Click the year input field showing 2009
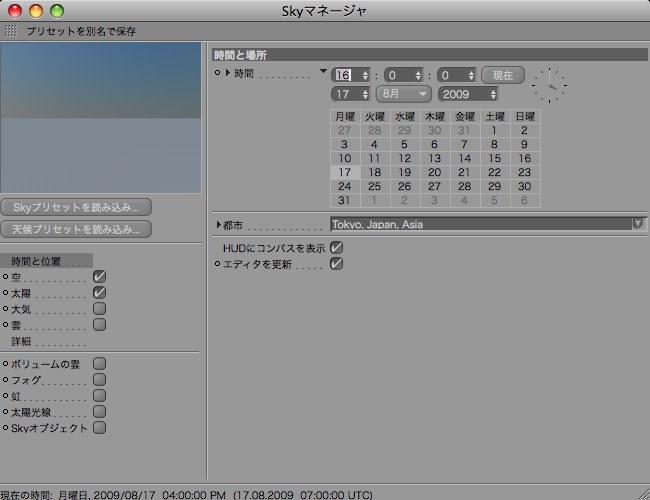Viewport: 650px width, 500px height. point(464,95)
